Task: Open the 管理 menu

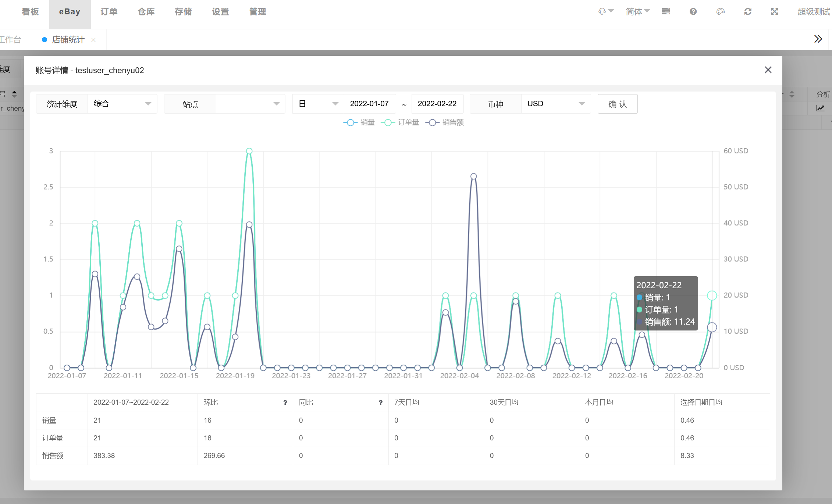Action: point(258,12)
